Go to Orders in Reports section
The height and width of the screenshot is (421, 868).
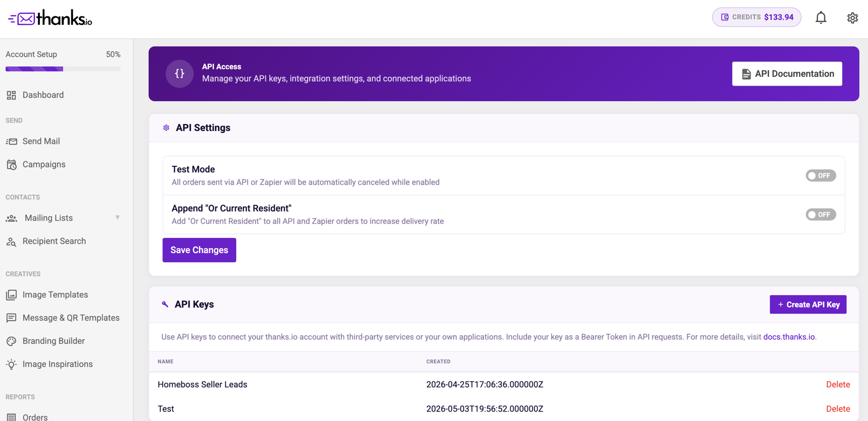(35, 417)
